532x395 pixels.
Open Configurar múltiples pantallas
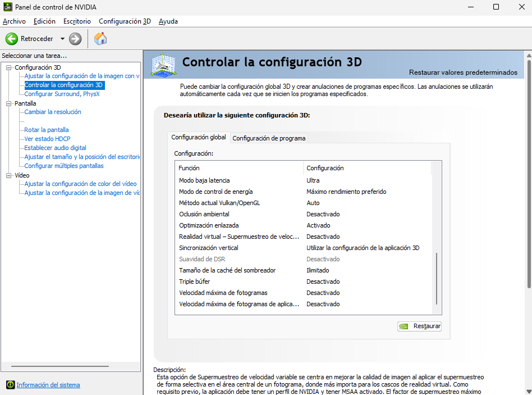coord(64,166)
